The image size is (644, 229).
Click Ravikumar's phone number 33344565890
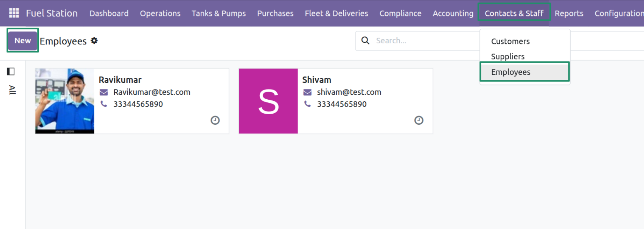point(138,104)
